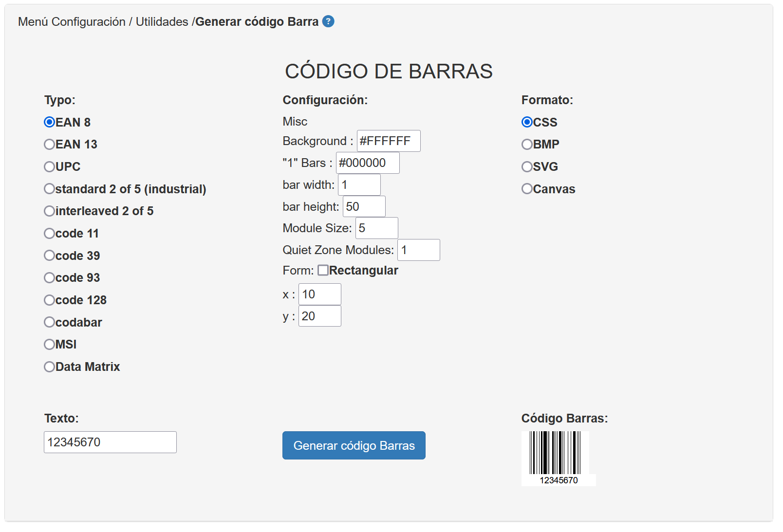This screenshot has width=783, height=532.
Task: Click the Texto input field
Action: [110, 442]
